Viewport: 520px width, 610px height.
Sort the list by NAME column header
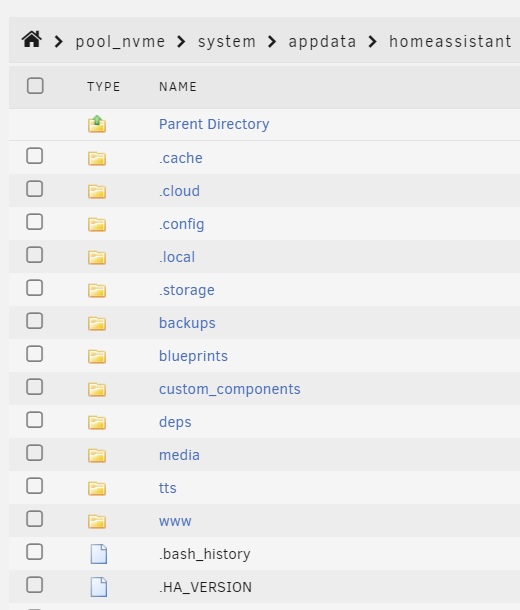tap(178, 86)
